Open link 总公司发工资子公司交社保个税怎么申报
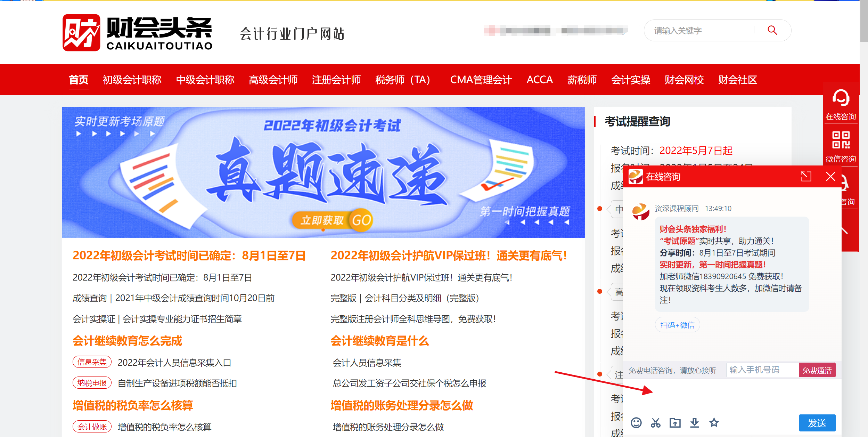The image size is (868, 437). [x=409, y=383]
